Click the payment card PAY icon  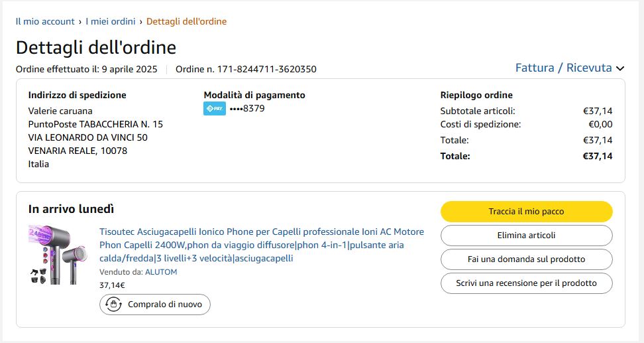[x=215, y=109]
